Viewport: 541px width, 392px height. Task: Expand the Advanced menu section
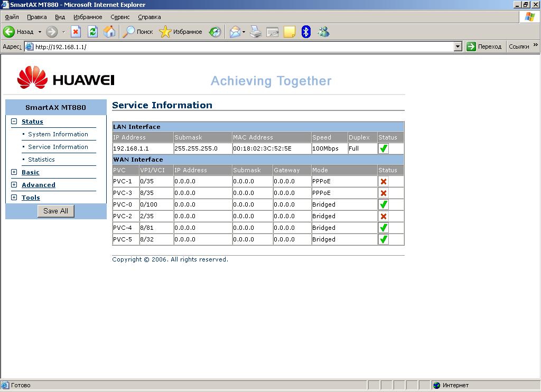tap(14, 185)
